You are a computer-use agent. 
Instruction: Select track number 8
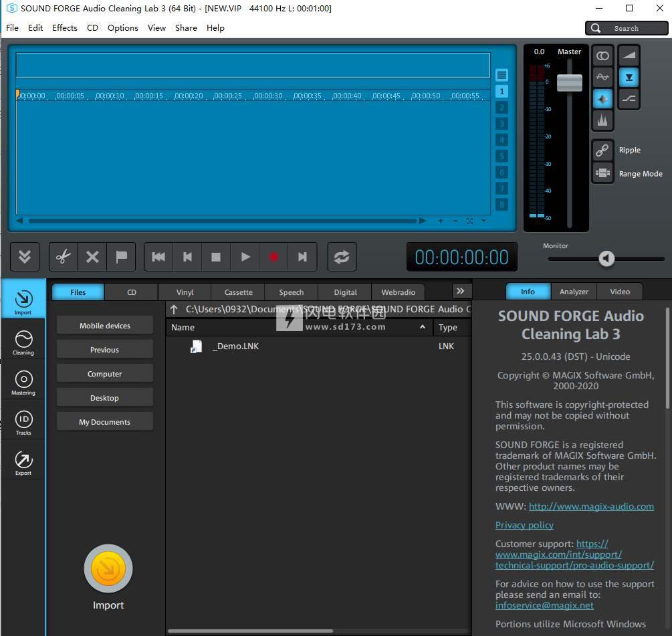(502, 205)
